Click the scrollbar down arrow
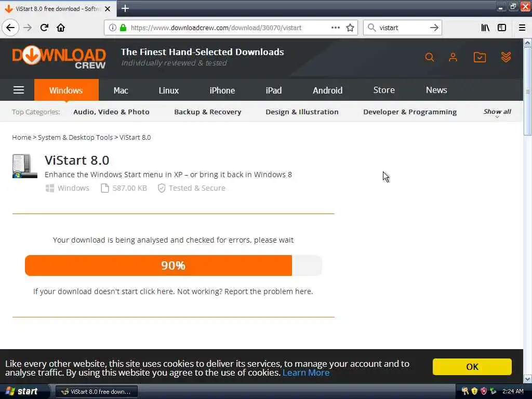Viewport: 532px width, 399px height. pyautogui.click(x=527, y=379)
